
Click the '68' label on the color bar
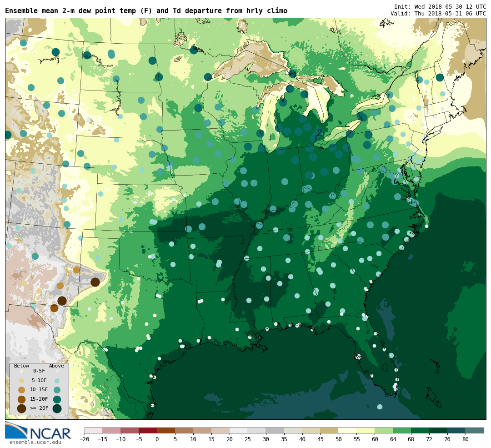click(x=411, y=439)
